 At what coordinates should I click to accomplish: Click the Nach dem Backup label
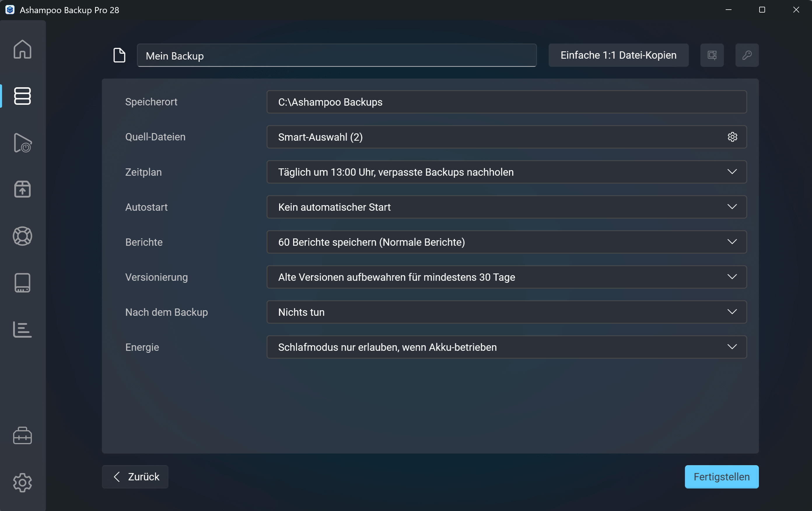pos(166,312)
